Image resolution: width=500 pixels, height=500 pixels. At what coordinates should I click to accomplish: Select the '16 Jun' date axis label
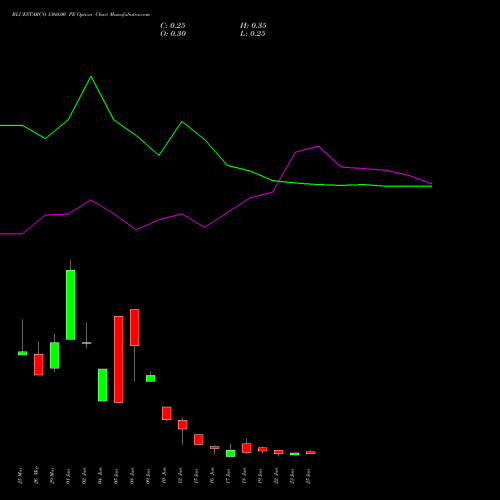coord(213,476)
